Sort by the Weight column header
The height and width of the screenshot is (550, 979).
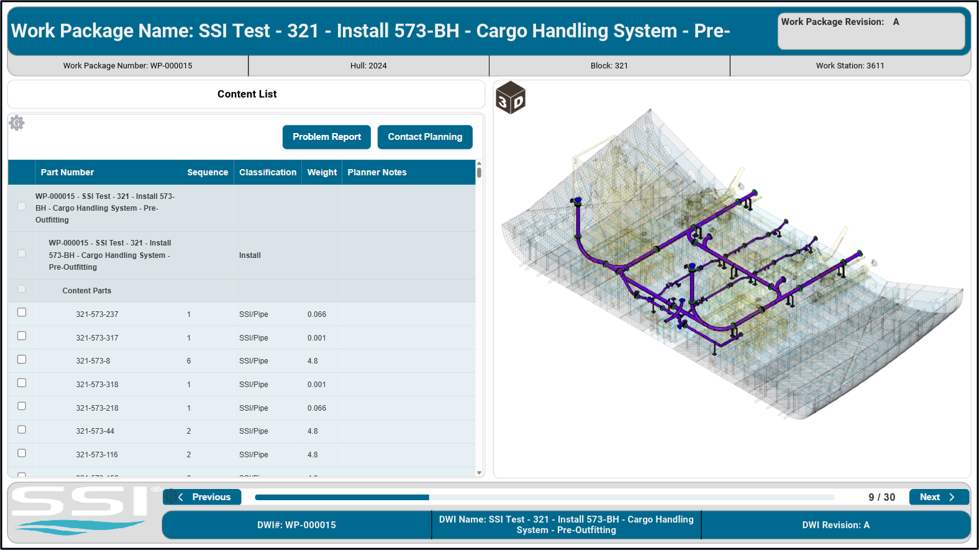click(x=322, y=172)
